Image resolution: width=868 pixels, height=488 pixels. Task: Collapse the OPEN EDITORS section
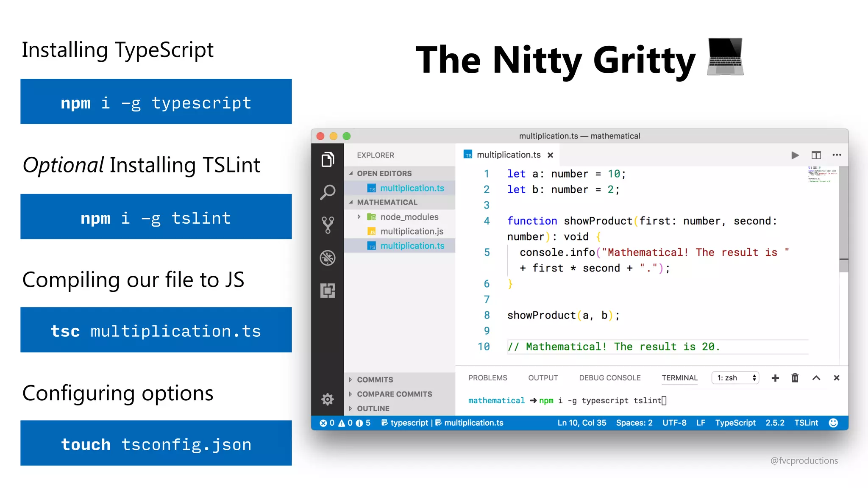coord(351,173)
